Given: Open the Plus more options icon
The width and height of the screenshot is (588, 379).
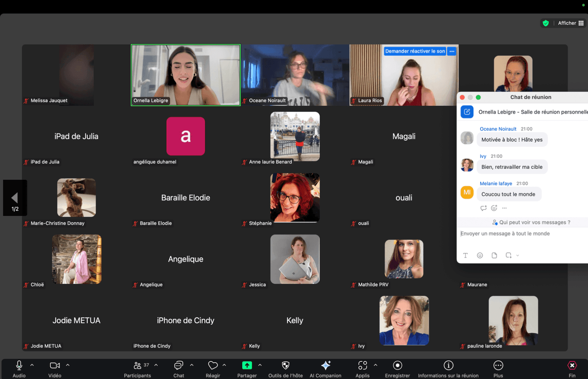Looking at the screenshot, I should [x=498, y=366].
